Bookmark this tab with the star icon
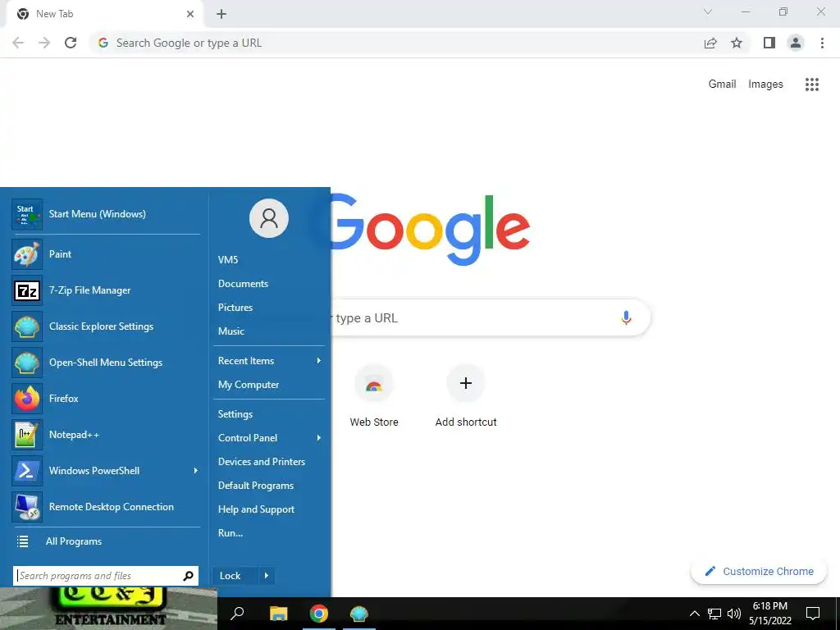The height and width of the screenshot is (630, 840). click(x=737, y=43)
